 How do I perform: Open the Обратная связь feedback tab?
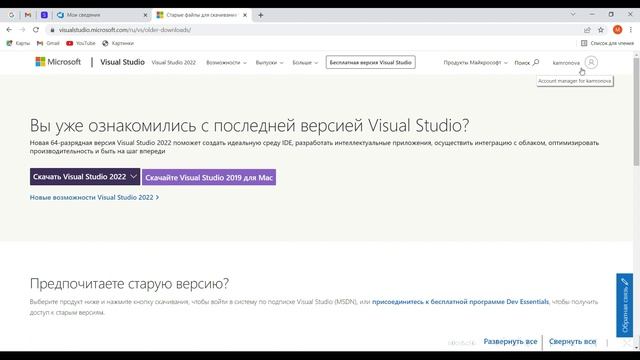624,305
